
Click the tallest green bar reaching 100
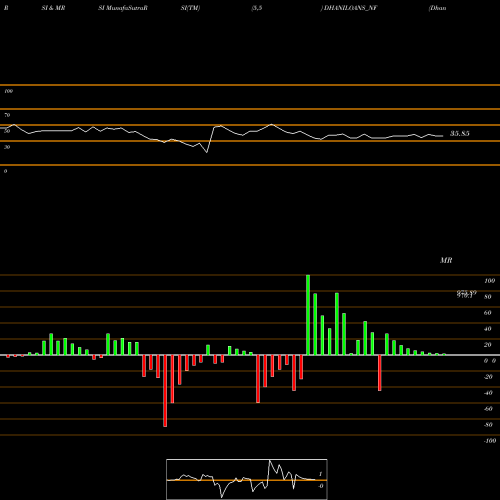click(x=308, y=315)
